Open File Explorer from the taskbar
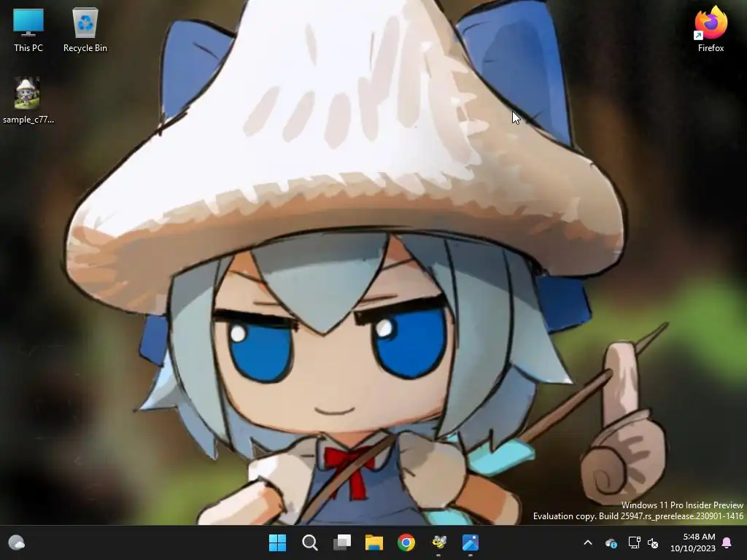 click(x=374, y=542)
